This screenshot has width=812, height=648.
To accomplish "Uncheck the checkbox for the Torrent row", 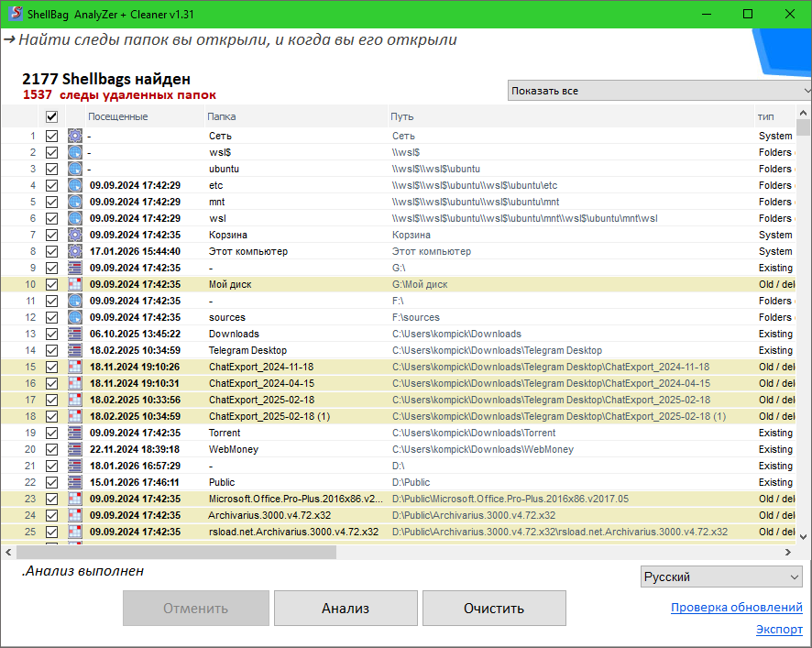I will point(51,433).
